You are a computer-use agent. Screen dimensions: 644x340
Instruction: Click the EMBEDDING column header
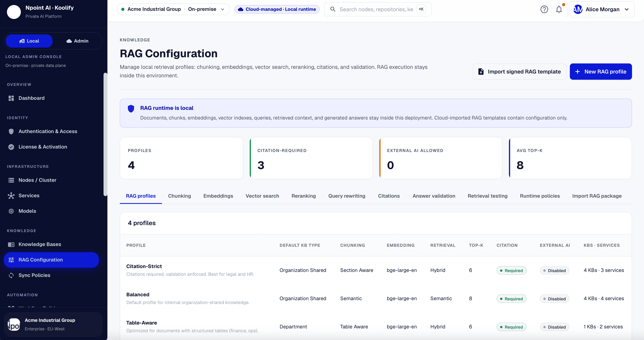[400, 245]
